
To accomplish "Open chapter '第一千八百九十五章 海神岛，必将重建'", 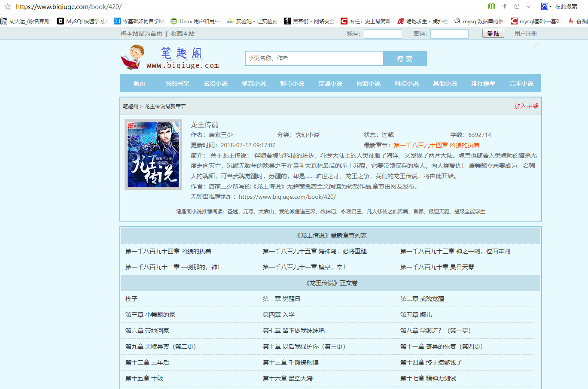I will pyautogui.click(x=315, y=251).
